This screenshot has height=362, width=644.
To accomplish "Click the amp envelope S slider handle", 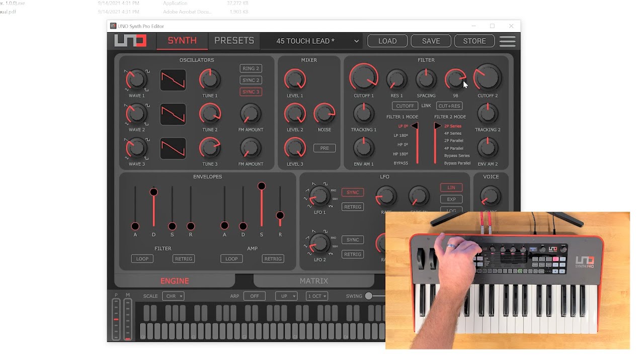I will pos(262,186).
